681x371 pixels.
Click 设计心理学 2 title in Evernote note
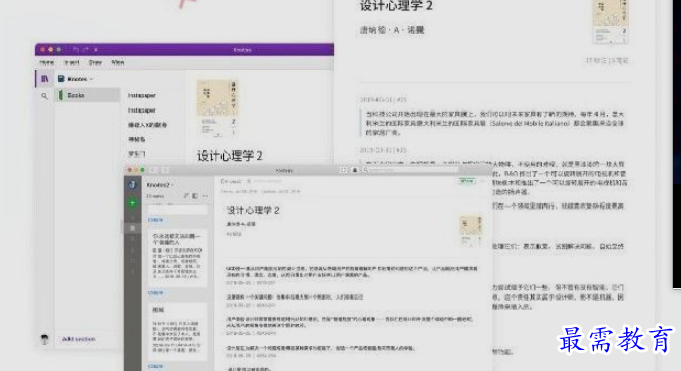tap(253, 211)
